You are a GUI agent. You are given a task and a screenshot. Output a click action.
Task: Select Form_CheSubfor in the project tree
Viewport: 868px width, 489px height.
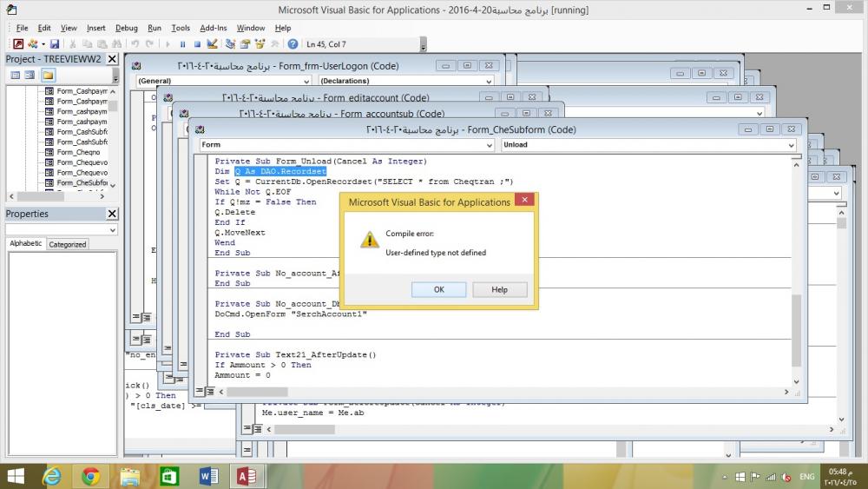click(x=76, y=182)
